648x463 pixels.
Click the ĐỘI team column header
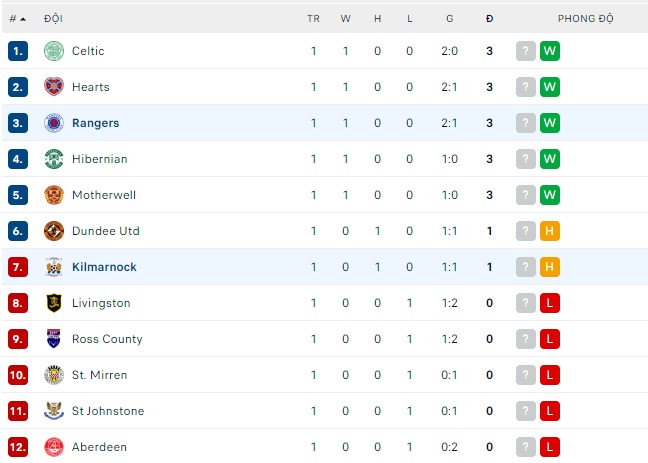tap(53, 19)
